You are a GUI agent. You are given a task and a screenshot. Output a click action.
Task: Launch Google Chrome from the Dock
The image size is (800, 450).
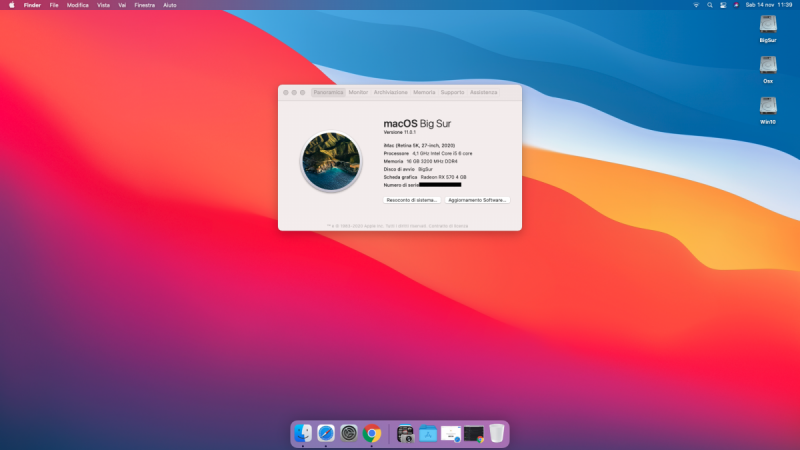pos(372,433)
